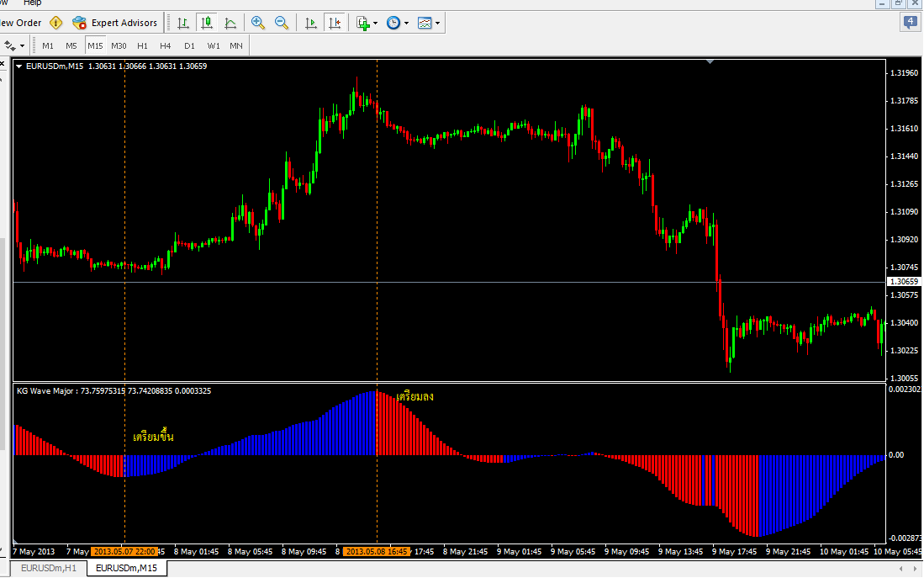Switch chart to candlesticks mode
The image size is (924, 578).
point(207,23)
